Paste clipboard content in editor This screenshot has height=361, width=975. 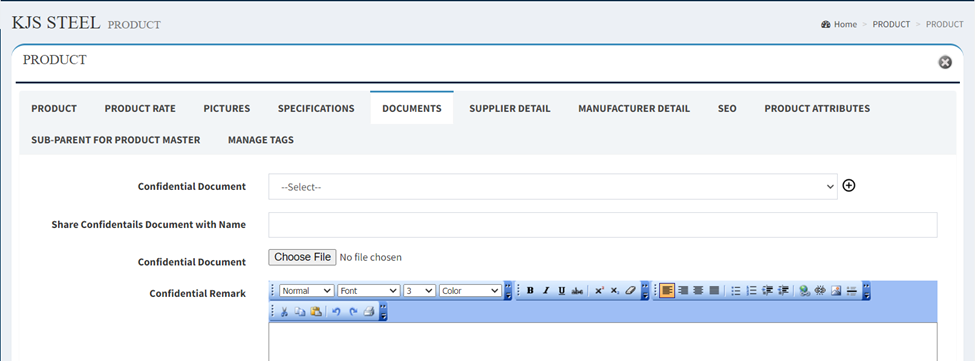(x=316, y=311)
